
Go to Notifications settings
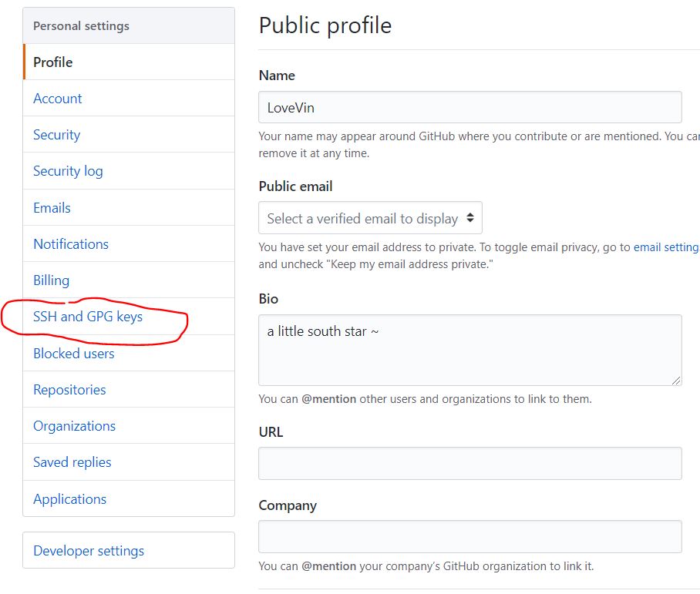pyautogui.click(x=71, y=244)
